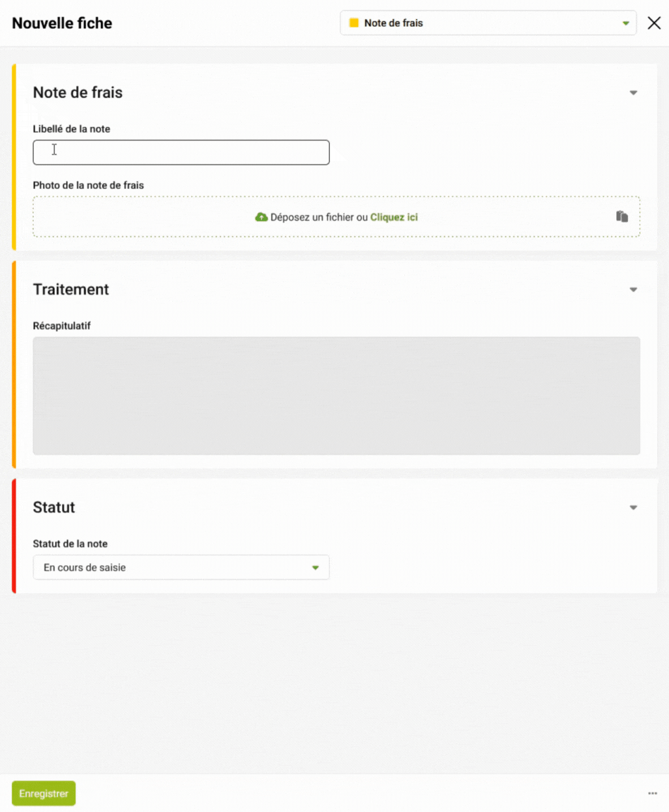Click the Note de frais section heading
This screenshot has width=669, height=812.
coord(78,93)
